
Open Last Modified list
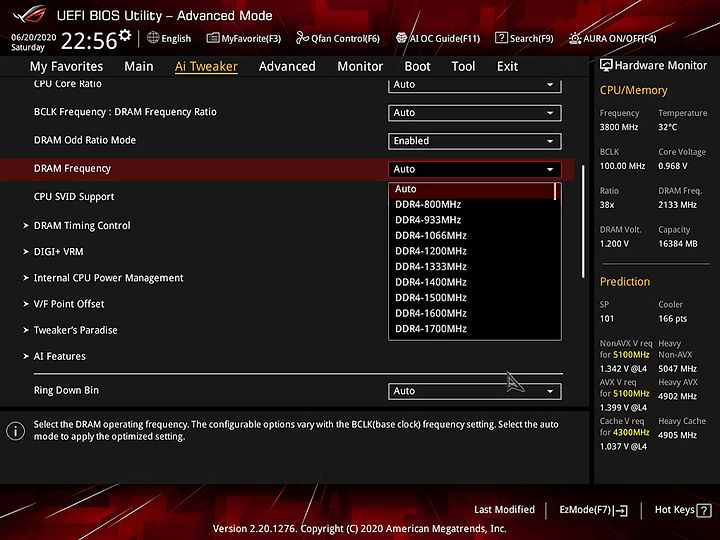504,509
